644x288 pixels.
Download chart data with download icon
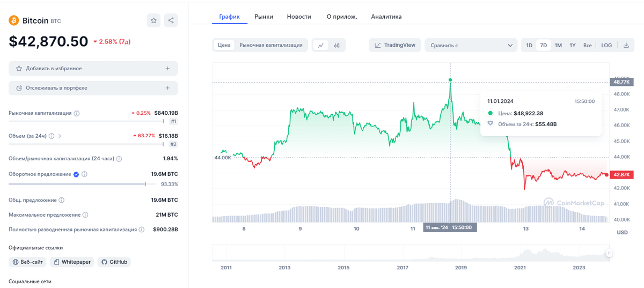(x=626, y=46)
